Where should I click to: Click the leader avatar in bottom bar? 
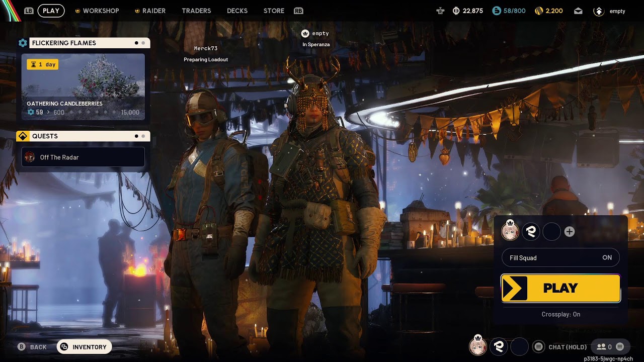478,346
